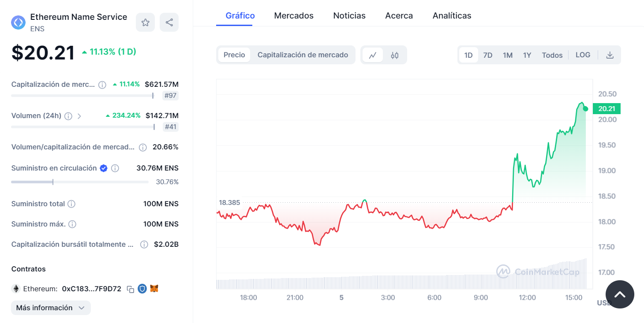Open the Mercados tab
644x323 pixels.
(294, 16)
